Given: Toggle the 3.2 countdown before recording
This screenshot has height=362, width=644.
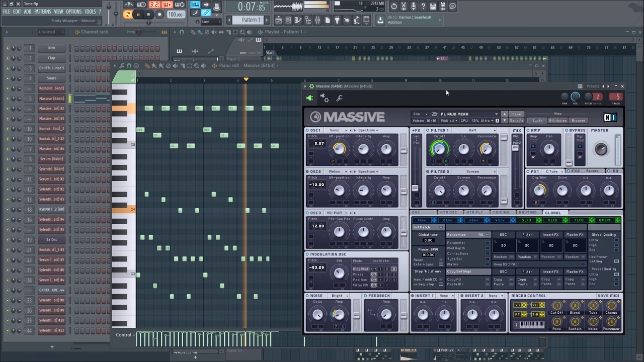Looking at the screenshot, I should (154, 5).
